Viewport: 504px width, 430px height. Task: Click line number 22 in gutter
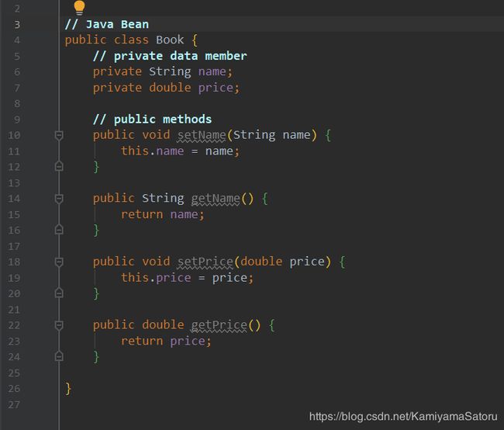pos(14,325)
